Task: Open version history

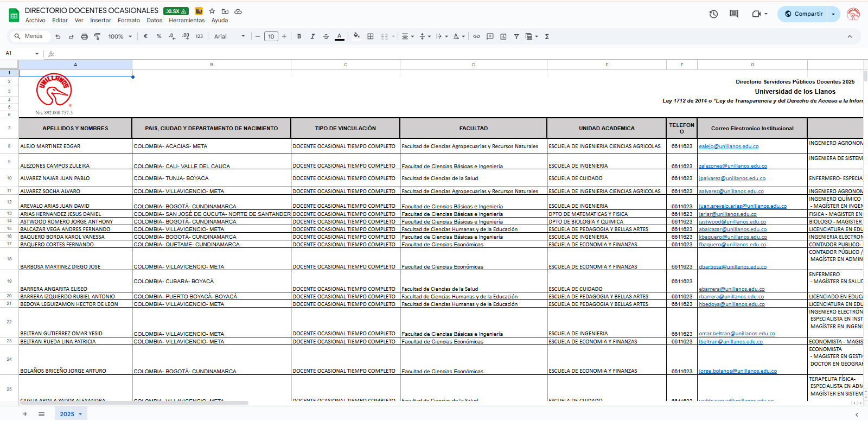Action: [x=713, y=14]
